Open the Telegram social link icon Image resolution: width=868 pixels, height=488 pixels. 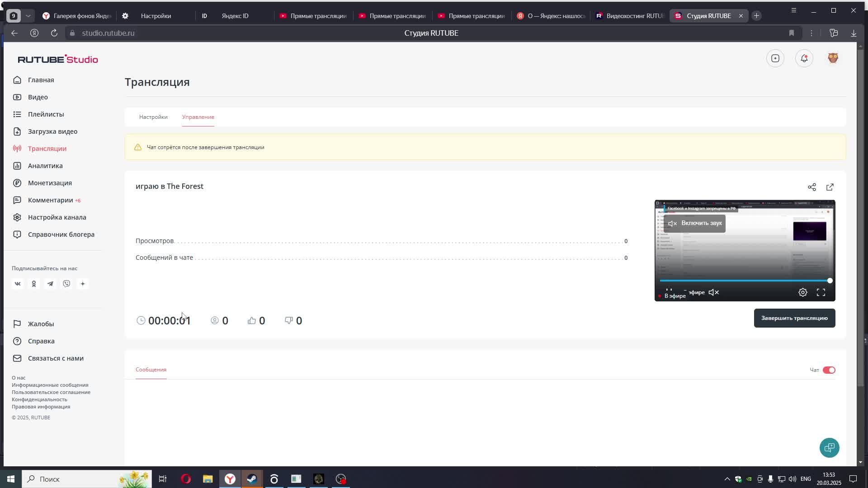(50, 284)
